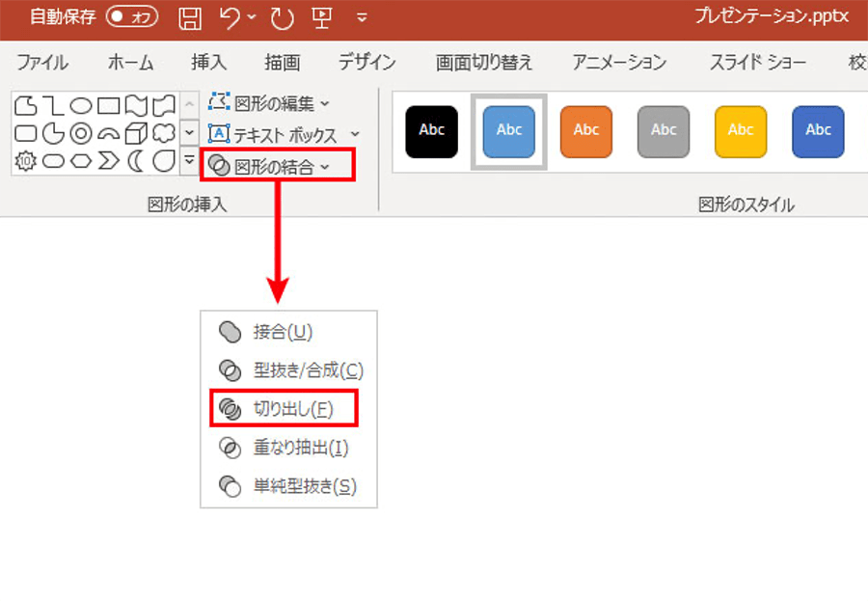Select the double wave shape
Image resolution: width=868 pixels, height=601 pixels.
point(164,105)
